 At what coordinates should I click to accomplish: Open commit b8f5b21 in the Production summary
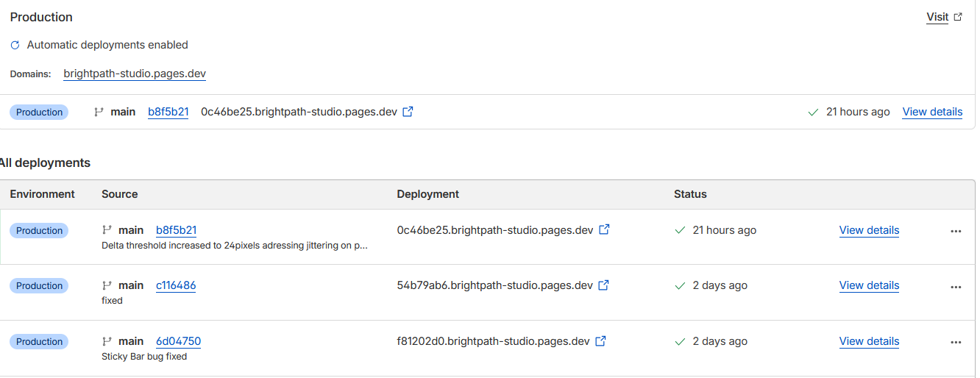tap(168, 112)
